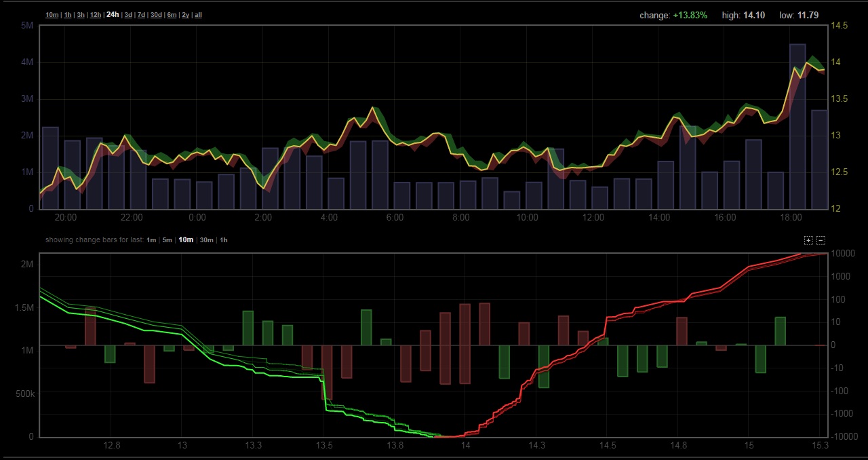
Task: Change chart range to 12h
Action: click(96, 15)
